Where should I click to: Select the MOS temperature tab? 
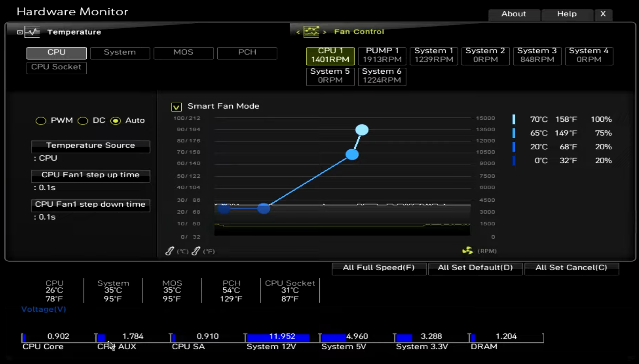coord(183,52)
